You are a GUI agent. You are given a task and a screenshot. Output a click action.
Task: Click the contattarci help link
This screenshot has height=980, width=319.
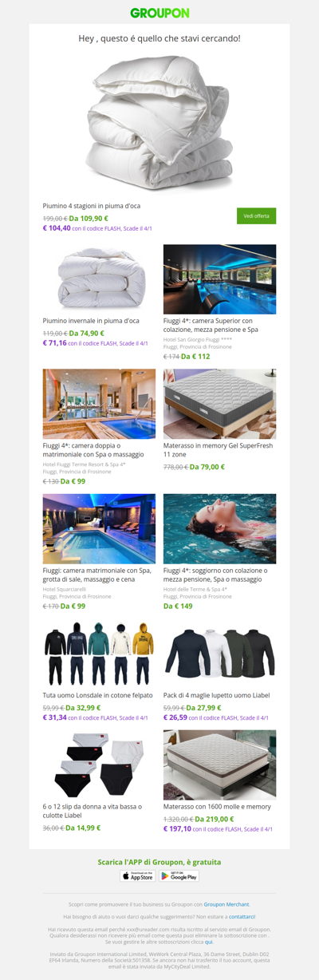(242, 917)
